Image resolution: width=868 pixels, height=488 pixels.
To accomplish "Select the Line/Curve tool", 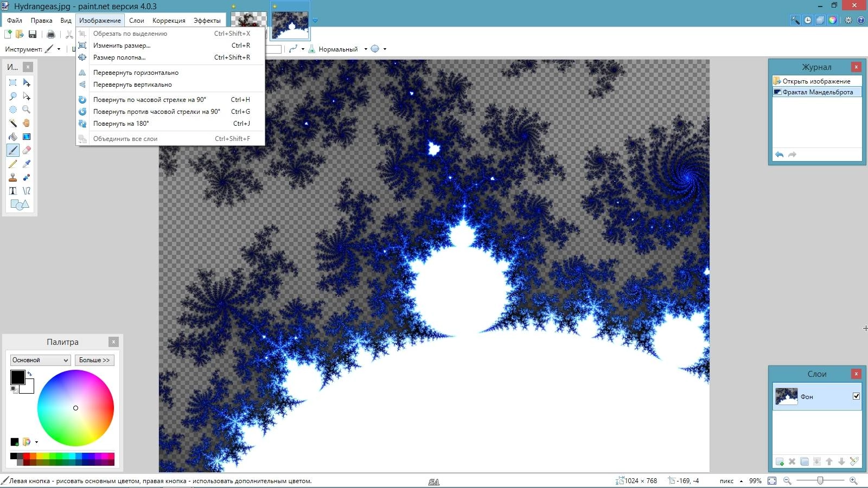I will click(x=27, y=191).
